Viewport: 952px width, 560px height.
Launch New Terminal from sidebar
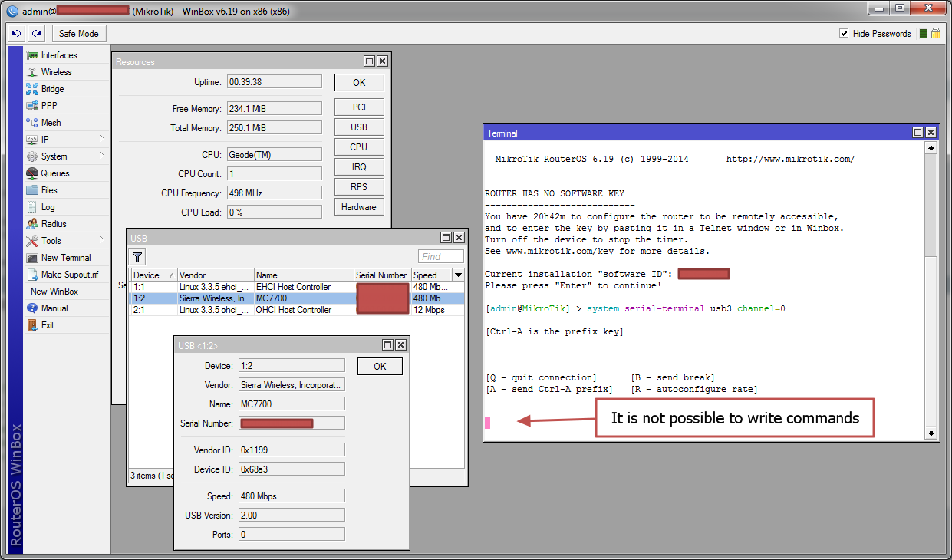tap(66, 258)
